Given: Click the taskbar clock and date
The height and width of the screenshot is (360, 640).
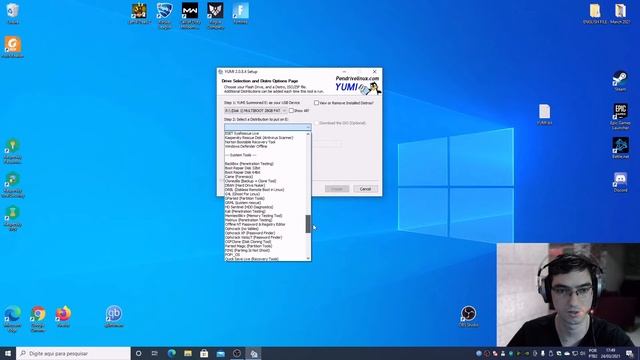Looking at the screenshot, I should [x=611, y=353].
